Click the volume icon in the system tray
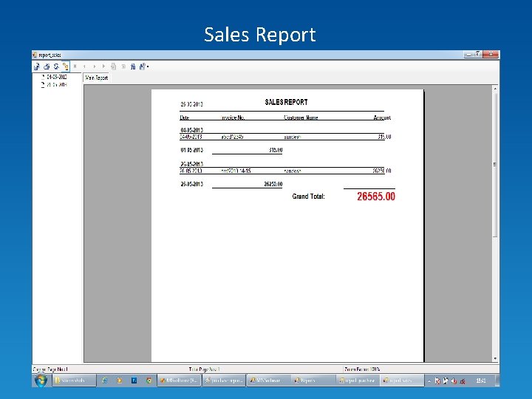 coord(454,381)
